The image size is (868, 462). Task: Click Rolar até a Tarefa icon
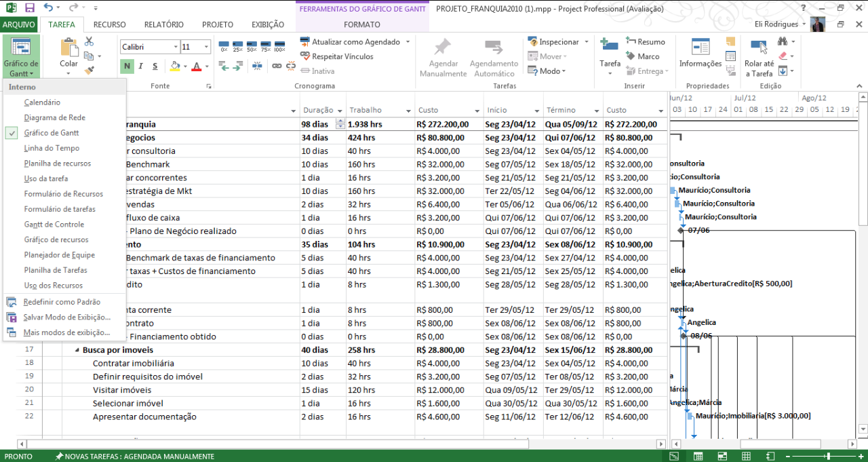pos(758,54)
